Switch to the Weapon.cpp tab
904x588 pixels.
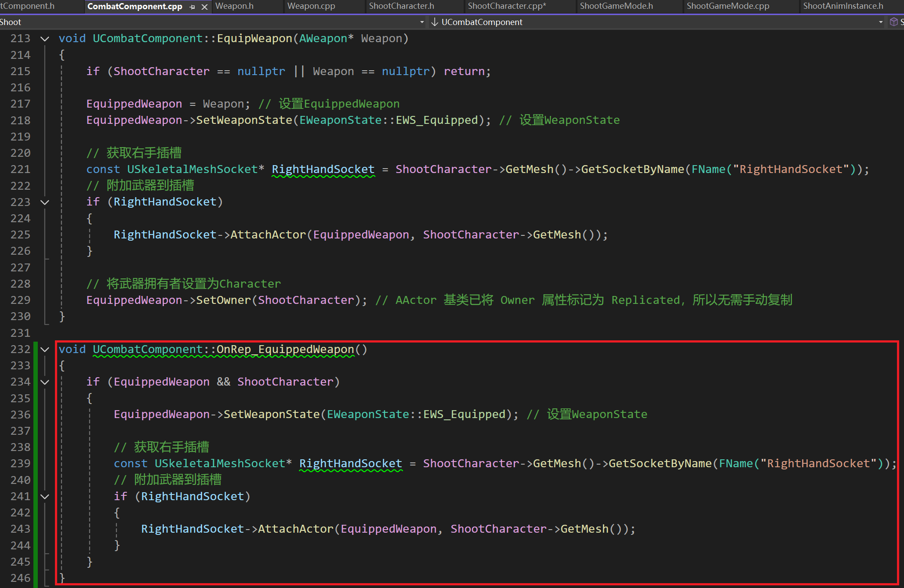click(x=311, y=6)
